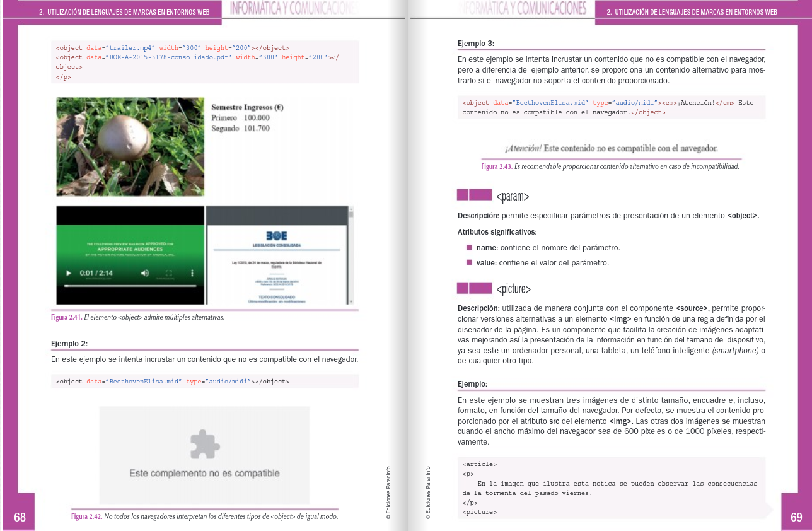Click the scrollbar up arrow in the BOE document
This screenshot has height=531, width=812.
351,209
